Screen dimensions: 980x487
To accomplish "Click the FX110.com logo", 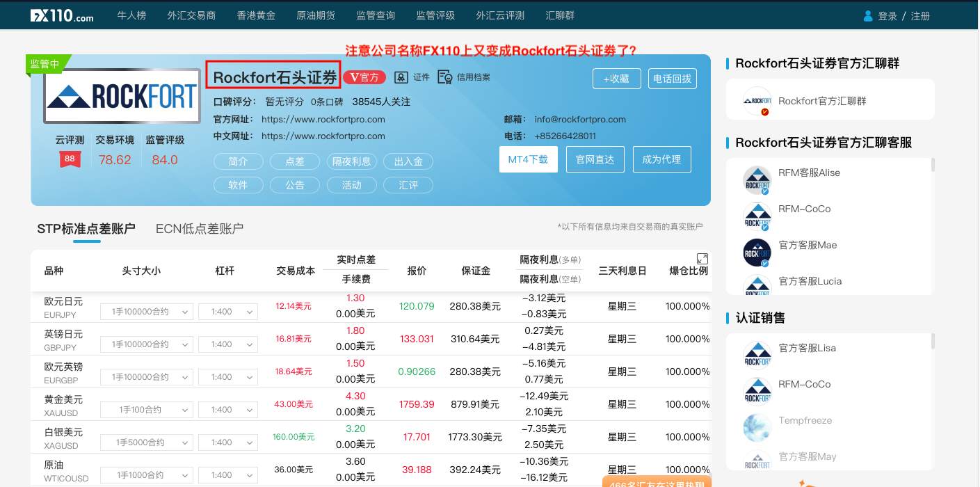I will pyautogui.click(x=62, y=15).
